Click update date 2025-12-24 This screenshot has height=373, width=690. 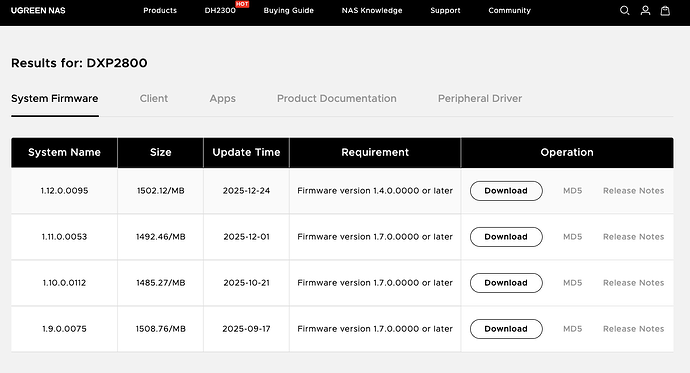pyautogui.click(x=246, y=191)
